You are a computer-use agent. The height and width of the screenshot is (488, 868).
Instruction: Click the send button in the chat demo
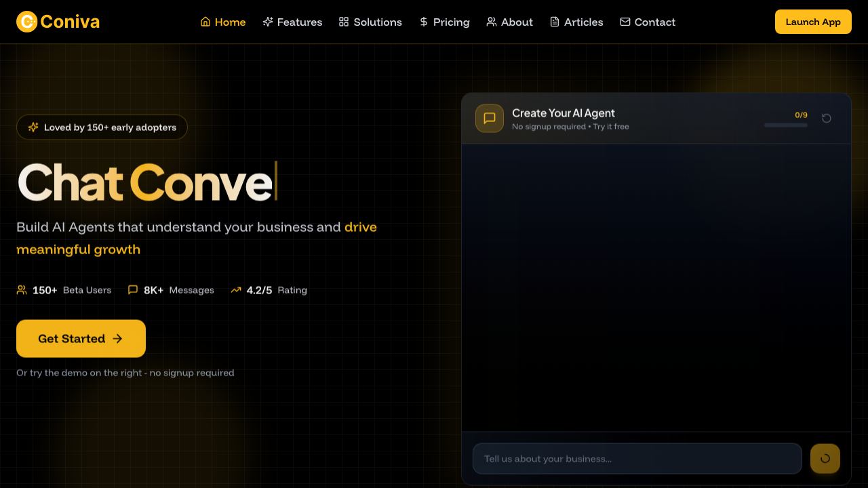pos(825,459)
